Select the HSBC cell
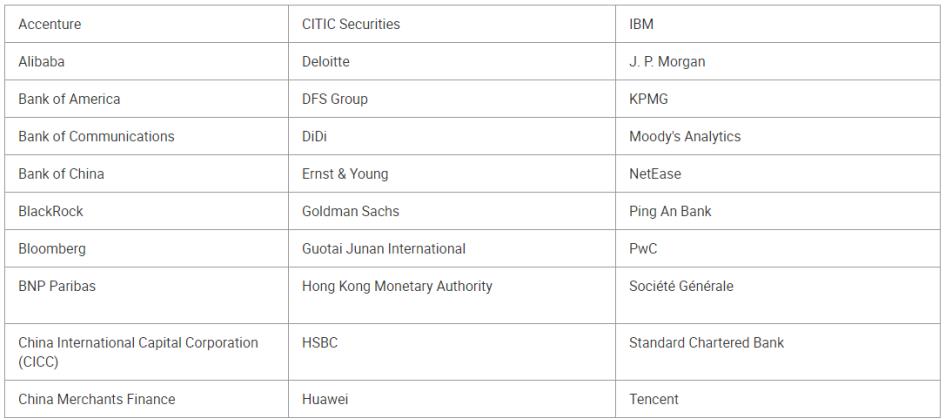The image size is (944, 420). [320, 343]
